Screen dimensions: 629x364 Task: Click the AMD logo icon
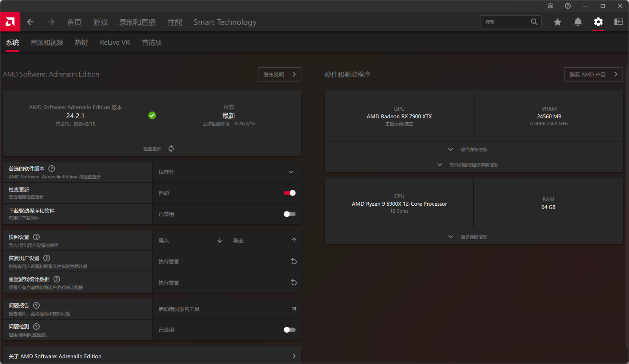(x=10, y=22)
